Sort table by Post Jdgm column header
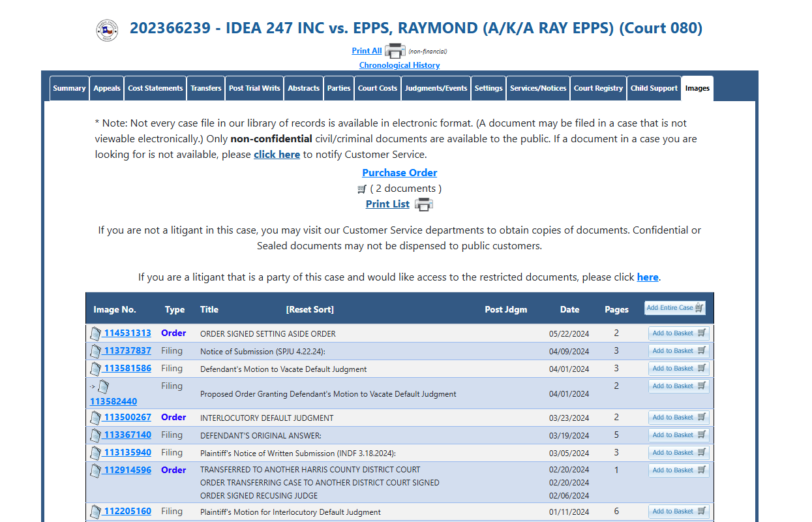Viewport: 812px width, 522px height. tap(506, 310)
